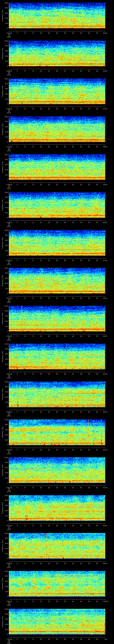Click the 45:00 end label of first panel
114x644 pixels.
click(105, 33)
